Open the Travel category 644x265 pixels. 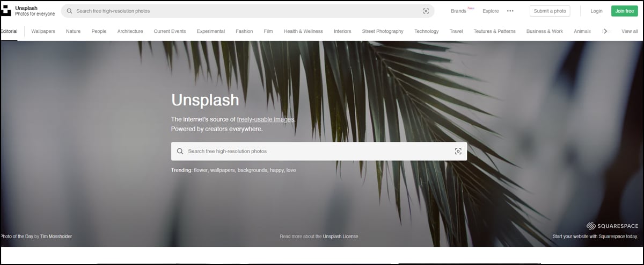click(x=456, y=31)
